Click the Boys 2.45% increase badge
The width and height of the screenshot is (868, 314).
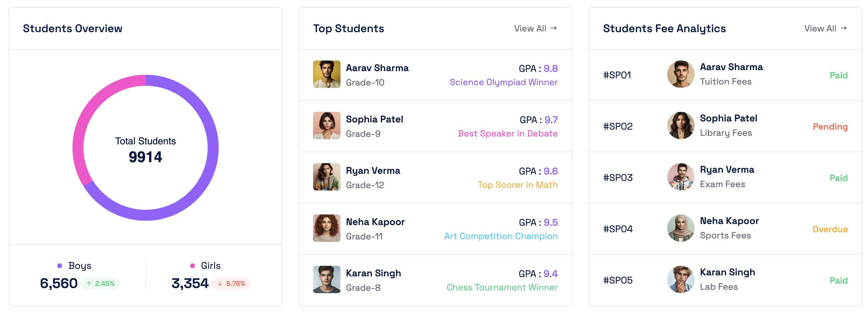100,284
